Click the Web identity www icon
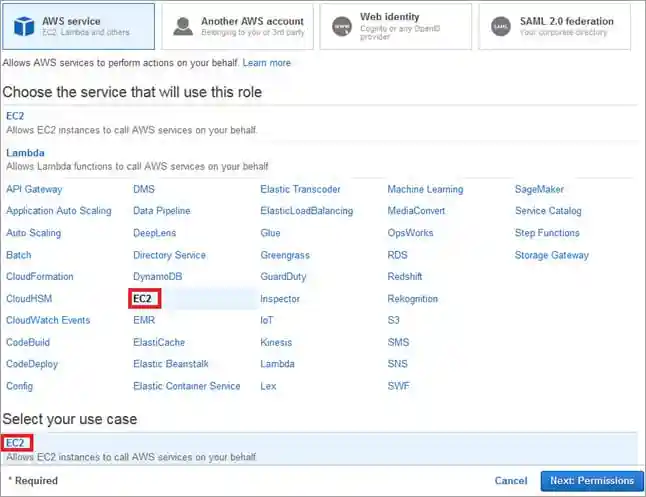This screenshot has height=497, width=646. coord(341,26)
